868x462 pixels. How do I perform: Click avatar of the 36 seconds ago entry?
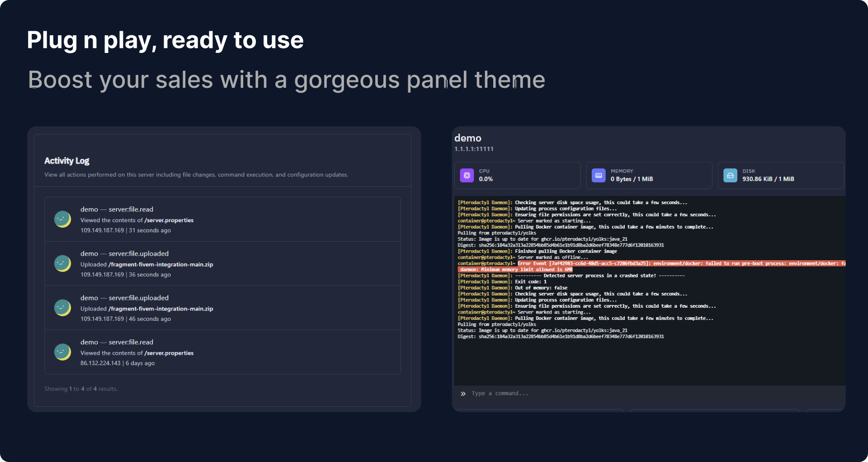click(62, 264)
